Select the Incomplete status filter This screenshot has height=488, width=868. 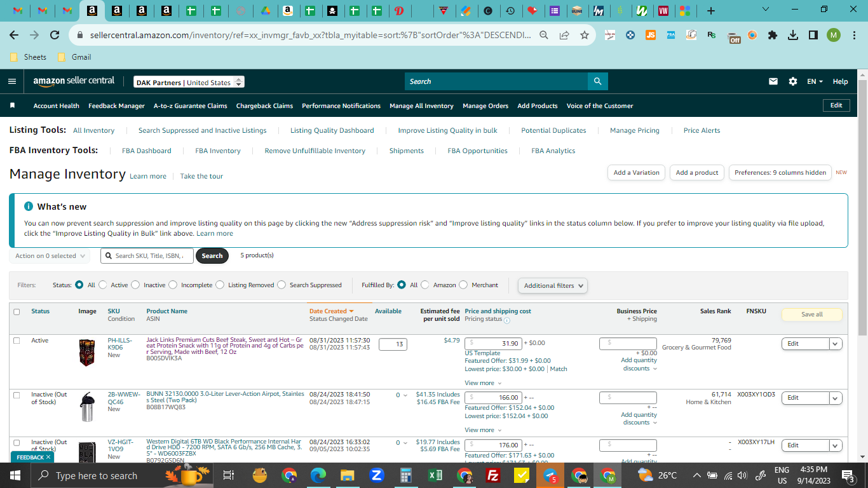(173, 285)
